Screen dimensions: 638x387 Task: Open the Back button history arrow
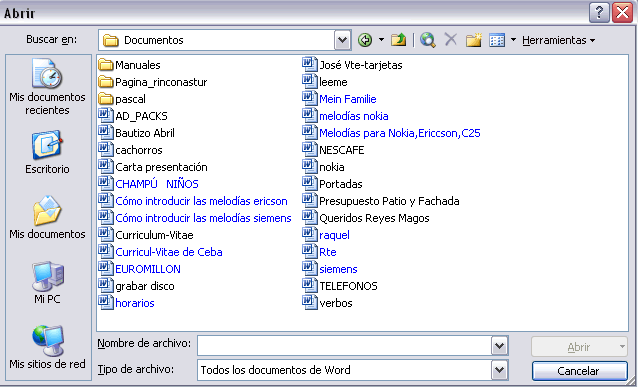click(381, 40)
